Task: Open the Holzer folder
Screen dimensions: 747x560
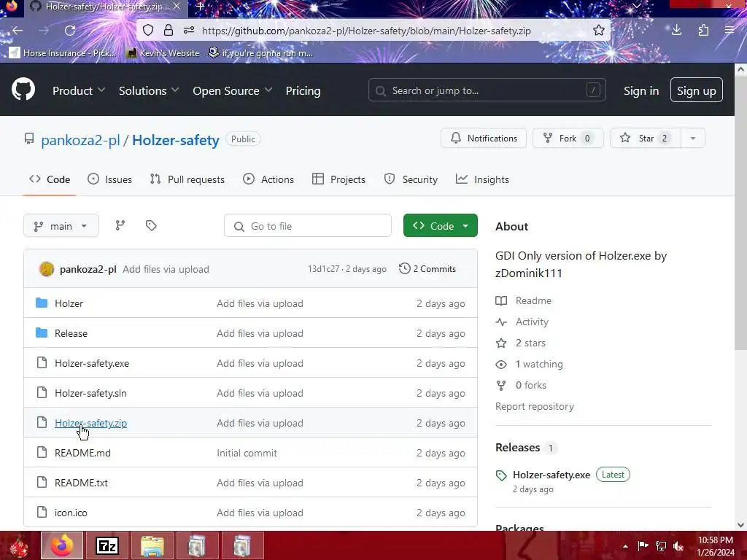Action: (69, 303)
